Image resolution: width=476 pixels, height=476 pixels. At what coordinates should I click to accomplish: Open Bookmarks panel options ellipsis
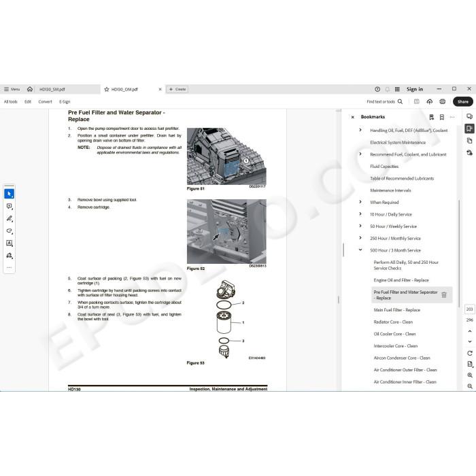[x=452, y=117]
